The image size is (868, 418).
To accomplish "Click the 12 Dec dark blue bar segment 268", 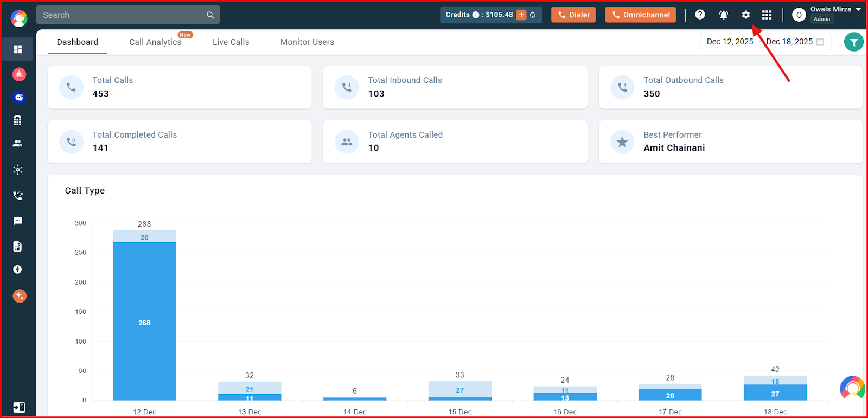I will [144, 321].
